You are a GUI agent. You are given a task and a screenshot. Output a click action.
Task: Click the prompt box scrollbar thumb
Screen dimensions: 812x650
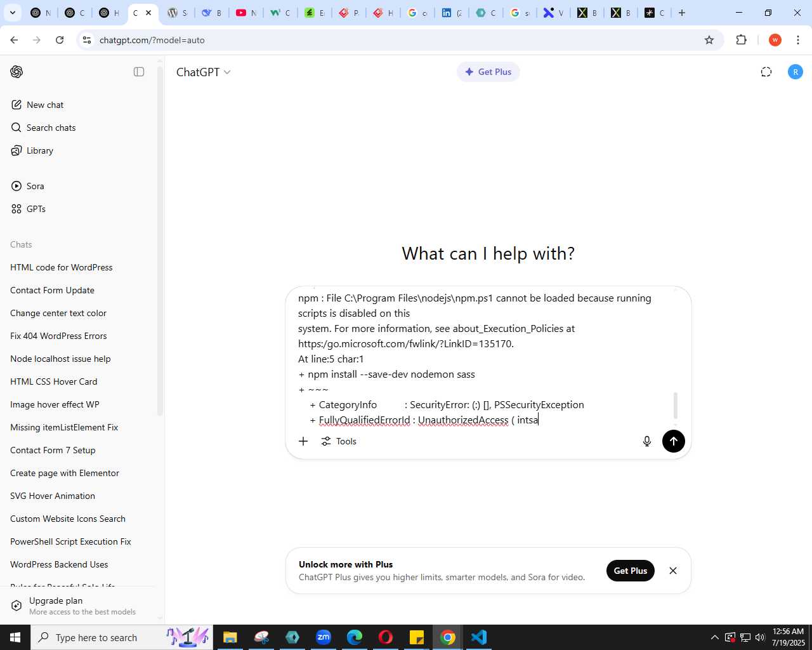click(x=676, y=405)
